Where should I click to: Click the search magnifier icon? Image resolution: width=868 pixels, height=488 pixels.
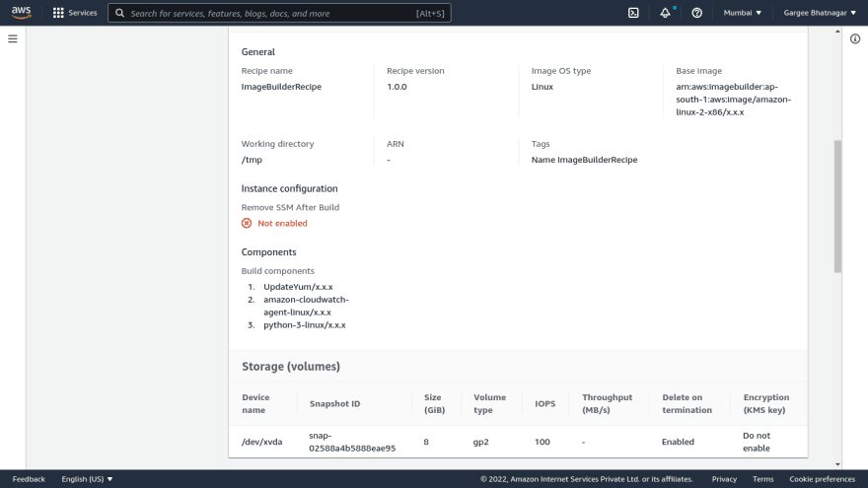pyautogui.click(x=119, y=13)
